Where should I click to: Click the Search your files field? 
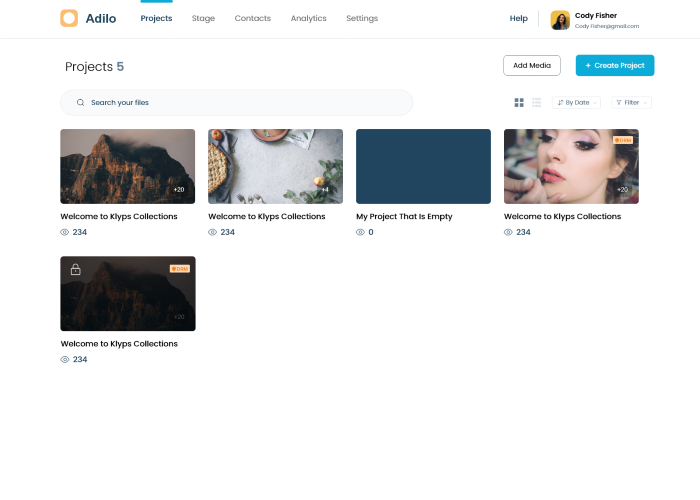point(240,102)
